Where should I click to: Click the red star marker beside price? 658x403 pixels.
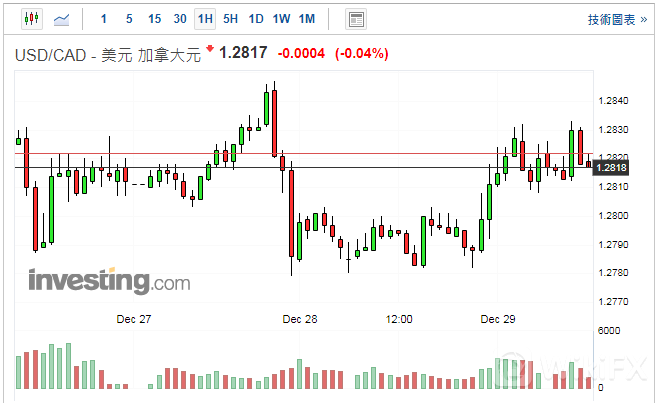coord(210,50)
